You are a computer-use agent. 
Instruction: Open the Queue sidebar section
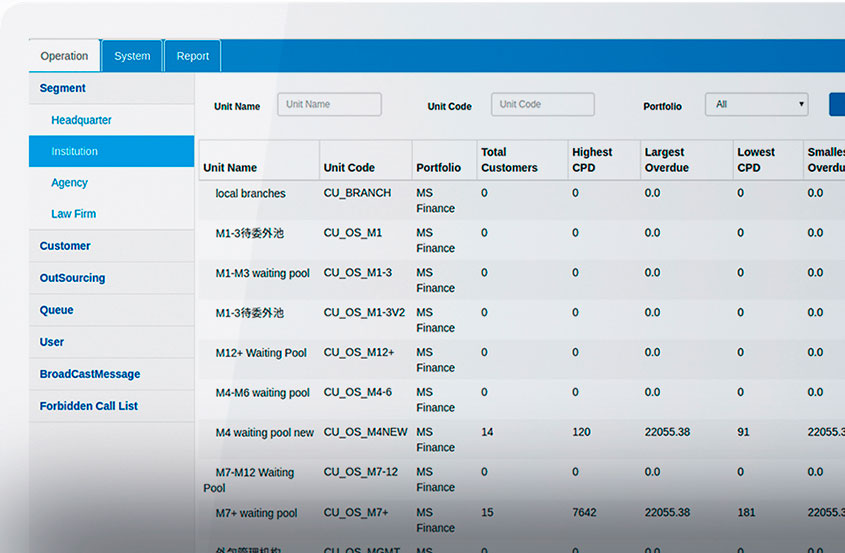click(x=112, y=310)
